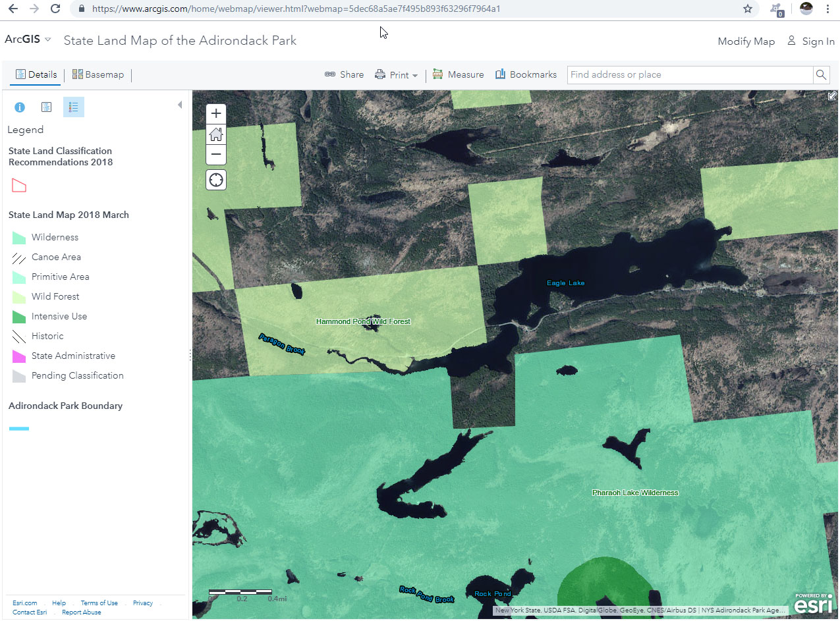
Task: Open the Help footer link
Action: [x=59, y=603]
